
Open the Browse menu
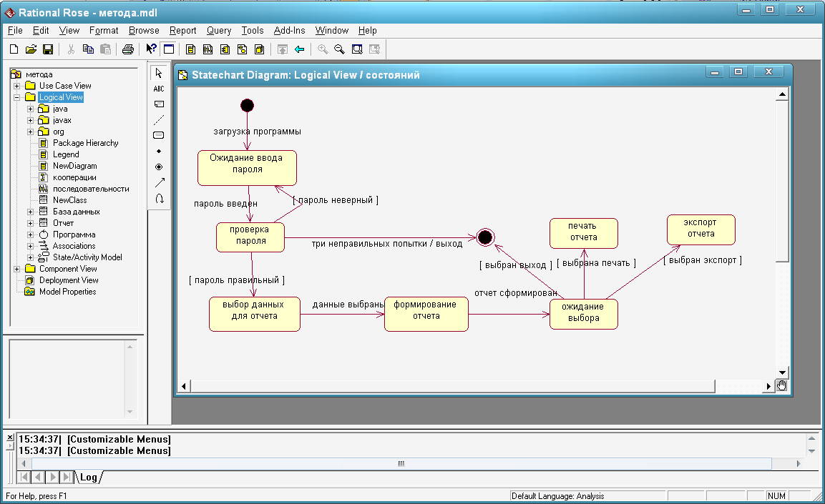point(144,31)
